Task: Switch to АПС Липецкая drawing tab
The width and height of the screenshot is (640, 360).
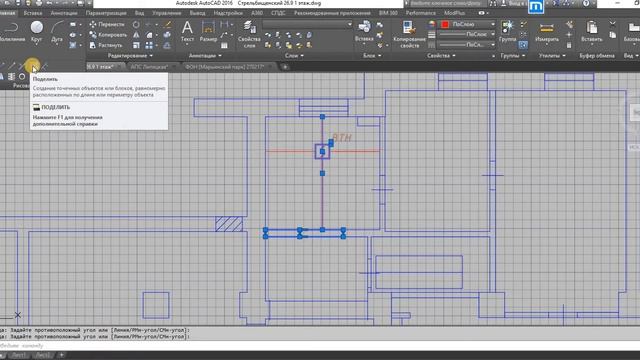Action: 149,67
